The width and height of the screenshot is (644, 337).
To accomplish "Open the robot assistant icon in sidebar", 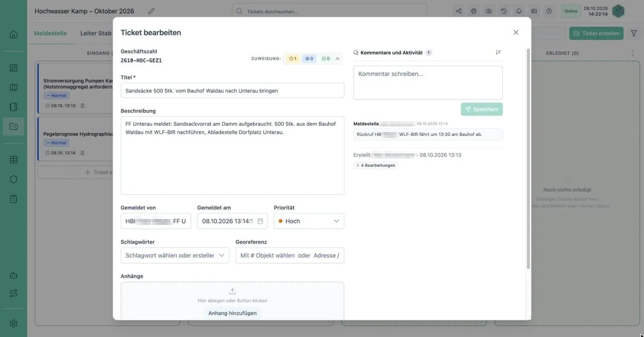I will pyautogui.click(x=14, y=275).
